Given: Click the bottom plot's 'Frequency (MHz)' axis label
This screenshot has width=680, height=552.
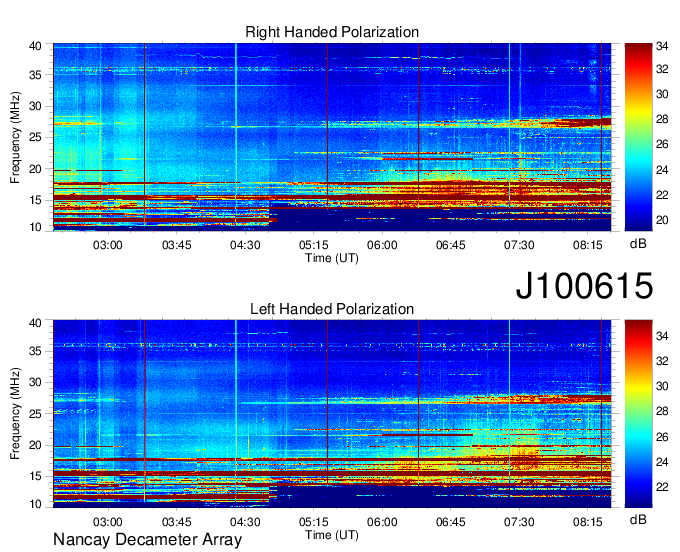Looking at the screenshot, I should pos(15,414).
